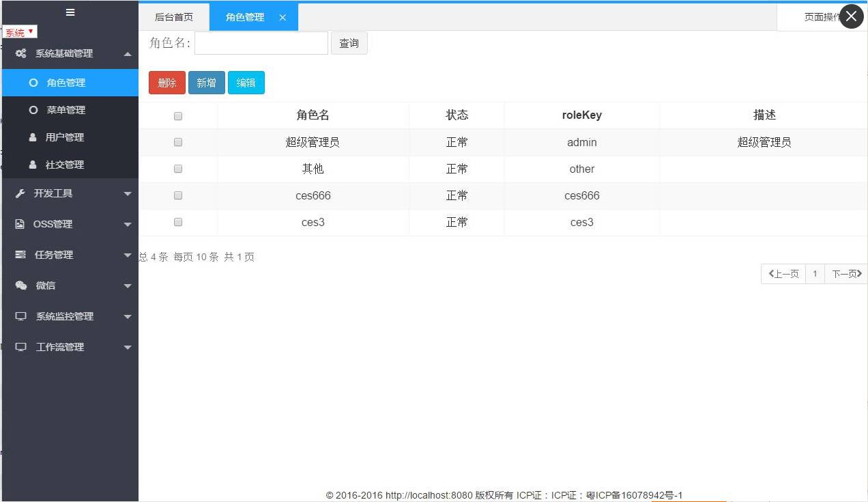Go to previous page with 上一页
This screenshot has height=502, width=868.
783,274
